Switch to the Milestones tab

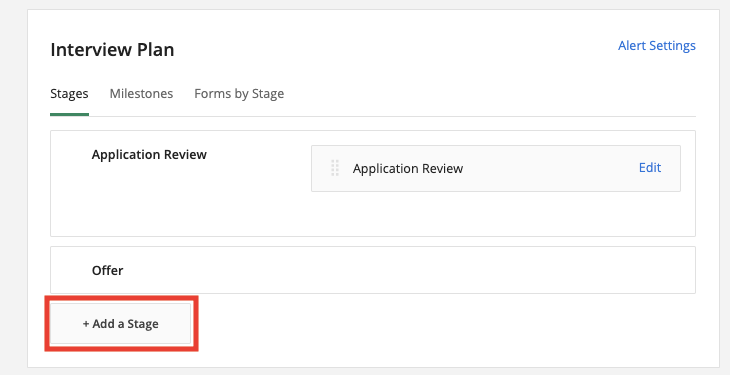142,94
